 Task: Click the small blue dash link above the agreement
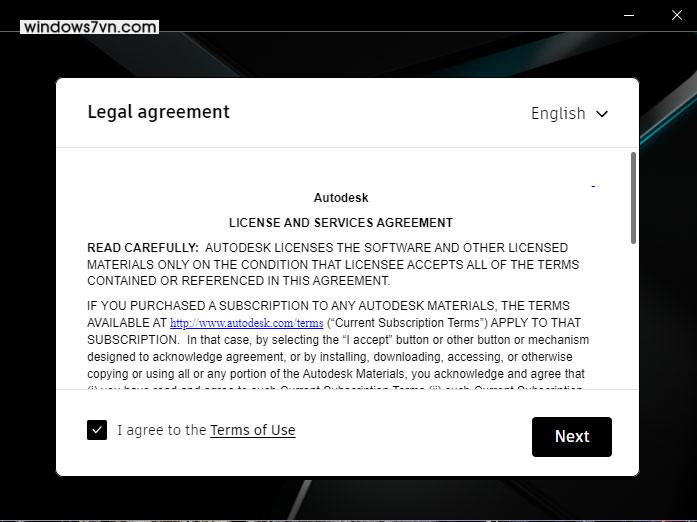(595, 186)
